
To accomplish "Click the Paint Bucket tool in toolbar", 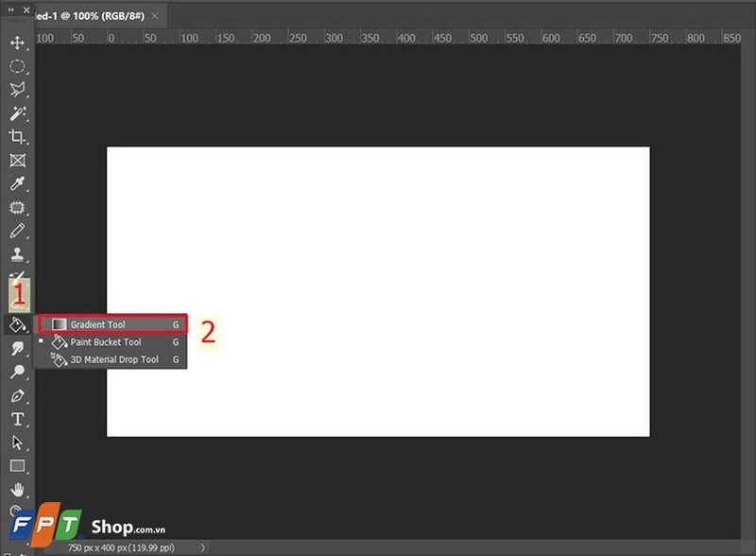I will [17, 325].
